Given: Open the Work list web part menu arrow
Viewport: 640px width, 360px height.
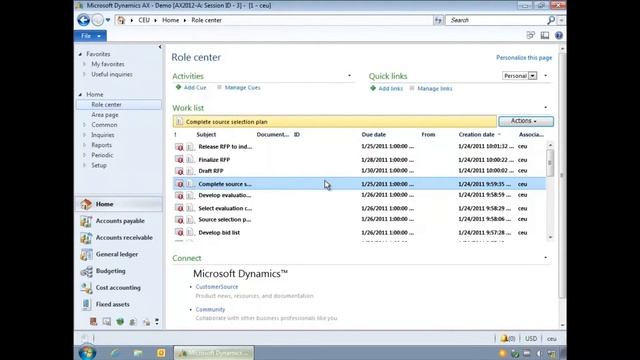Looking at the screenshot, I should coord(546,107).
